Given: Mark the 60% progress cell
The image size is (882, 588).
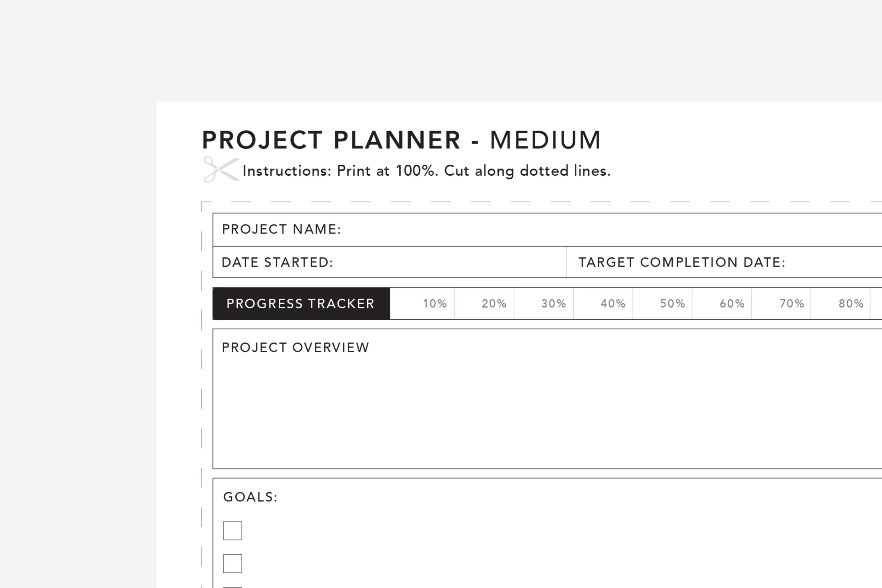Looking at the screenshot, I should click(722, 304).
